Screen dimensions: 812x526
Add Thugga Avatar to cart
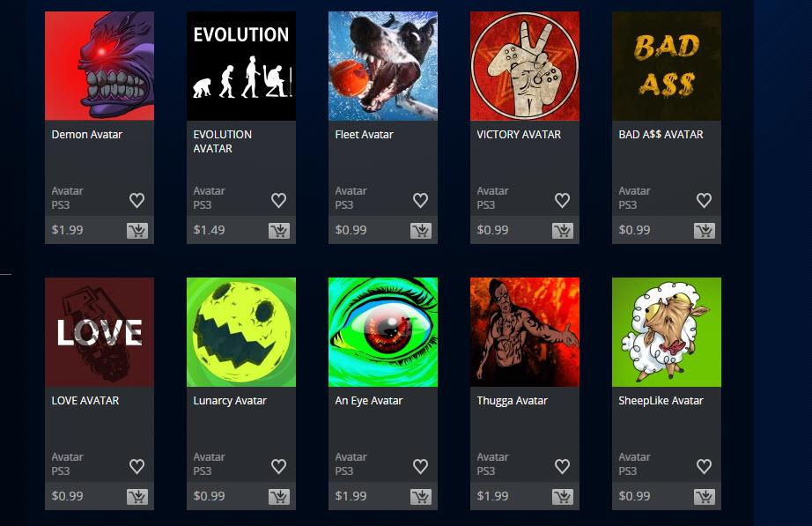point(563,497)
